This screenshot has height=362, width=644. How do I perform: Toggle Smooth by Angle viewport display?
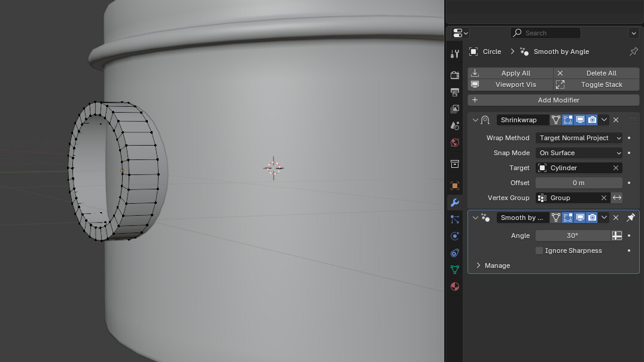tap(580, 218)
